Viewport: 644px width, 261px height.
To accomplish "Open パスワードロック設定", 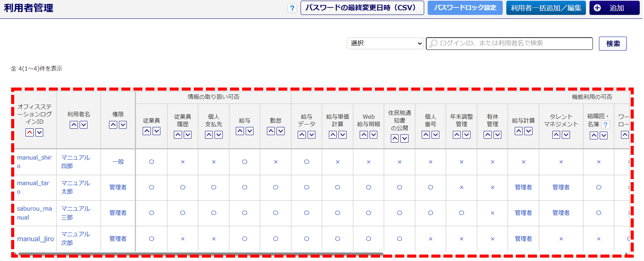I will pyautogui.click(x=465, y=8).
